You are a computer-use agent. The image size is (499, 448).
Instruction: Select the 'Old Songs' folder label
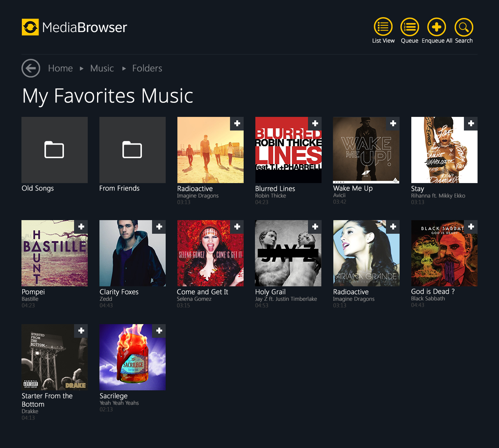click(38, 188)
